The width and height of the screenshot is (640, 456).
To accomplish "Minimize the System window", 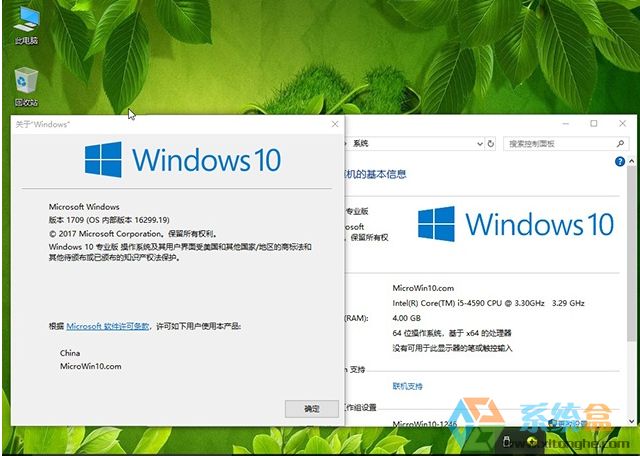I will 566,123.
